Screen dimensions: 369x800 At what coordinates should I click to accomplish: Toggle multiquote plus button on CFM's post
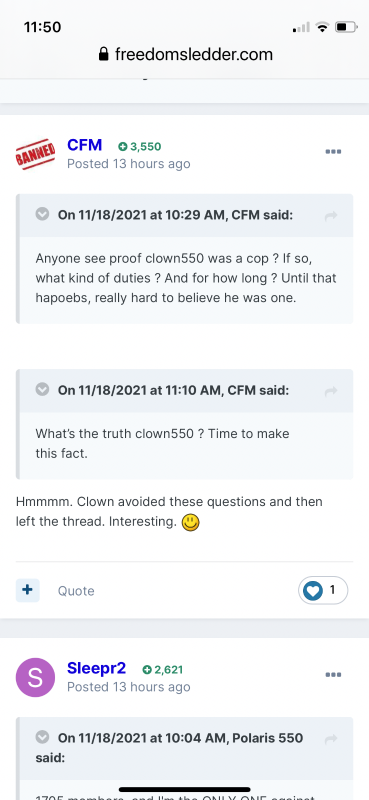tap(28, 590)
